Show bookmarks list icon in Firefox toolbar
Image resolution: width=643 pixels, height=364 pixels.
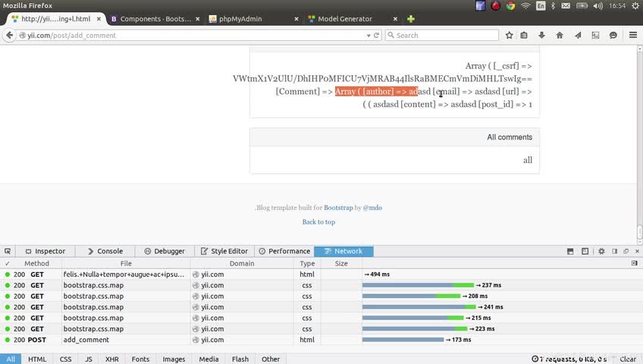click(524, 35)
